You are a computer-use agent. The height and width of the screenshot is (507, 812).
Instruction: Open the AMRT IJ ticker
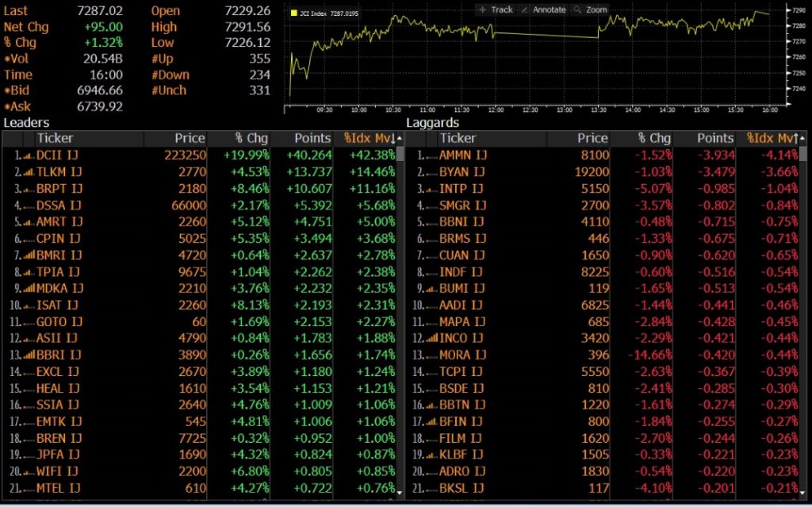tap(59, 222)
